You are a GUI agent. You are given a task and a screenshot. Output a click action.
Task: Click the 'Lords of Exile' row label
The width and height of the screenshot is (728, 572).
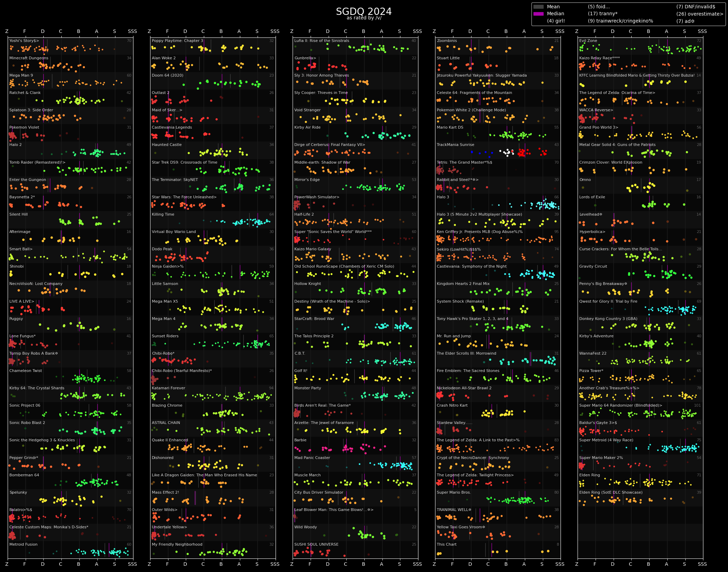[592, 197]
